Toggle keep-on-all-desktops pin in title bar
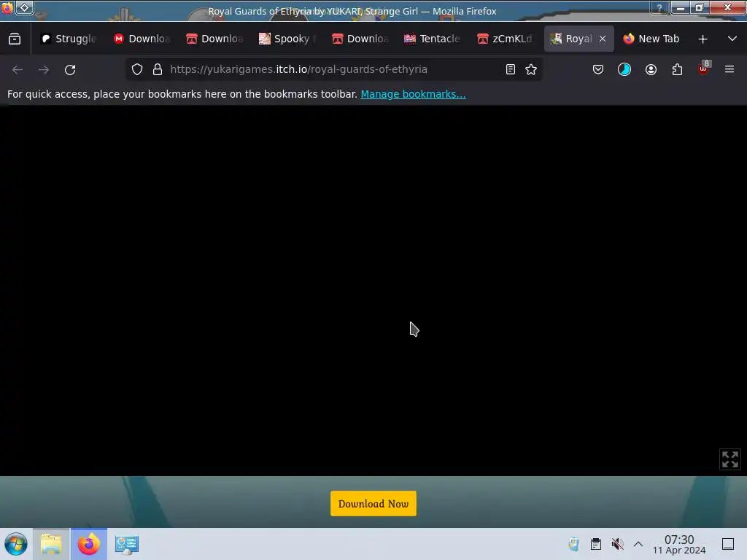 tap(25, 7)
